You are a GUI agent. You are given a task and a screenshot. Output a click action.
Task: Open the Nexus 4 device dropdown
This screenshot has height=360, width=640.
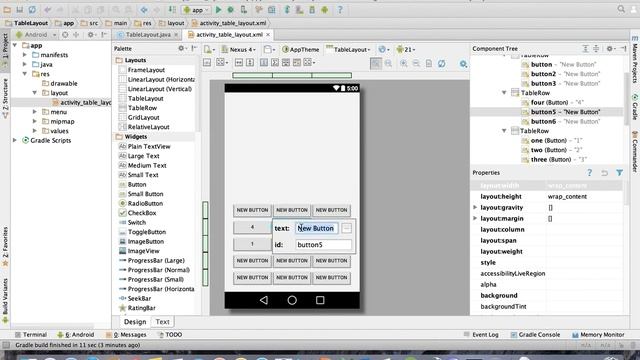pos(239,49)
